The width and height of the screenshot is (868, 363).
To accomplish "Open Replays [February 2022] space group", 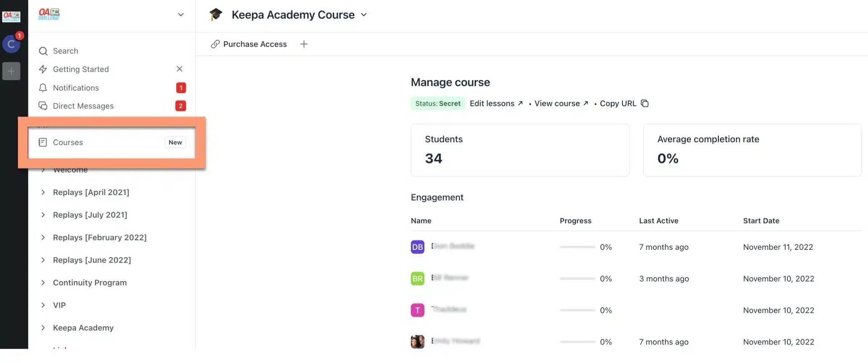I will pos(99,238).
